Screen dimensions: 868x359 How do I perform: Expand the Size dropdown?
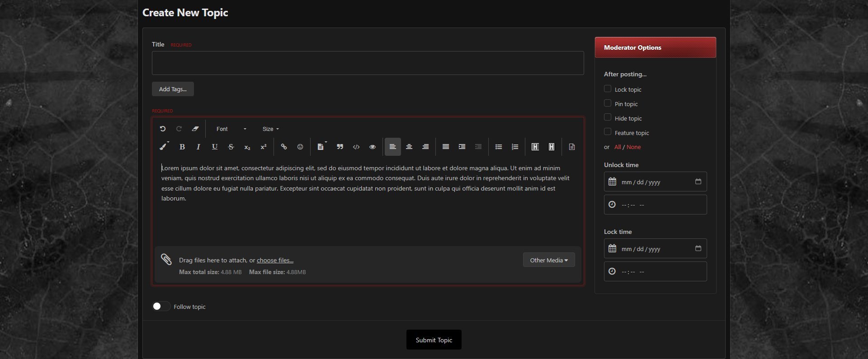pyautogui.click(x=270, y=129)
